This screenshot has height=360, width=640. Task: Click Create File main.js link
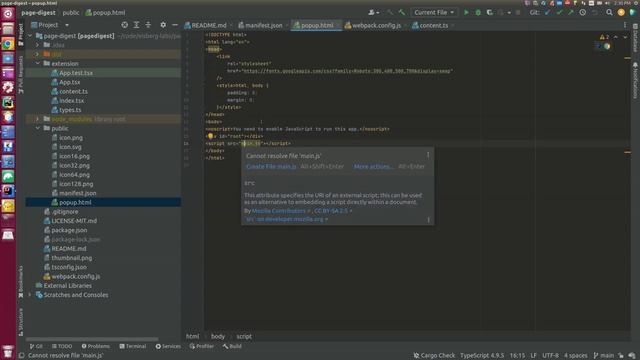click(271, 167)
